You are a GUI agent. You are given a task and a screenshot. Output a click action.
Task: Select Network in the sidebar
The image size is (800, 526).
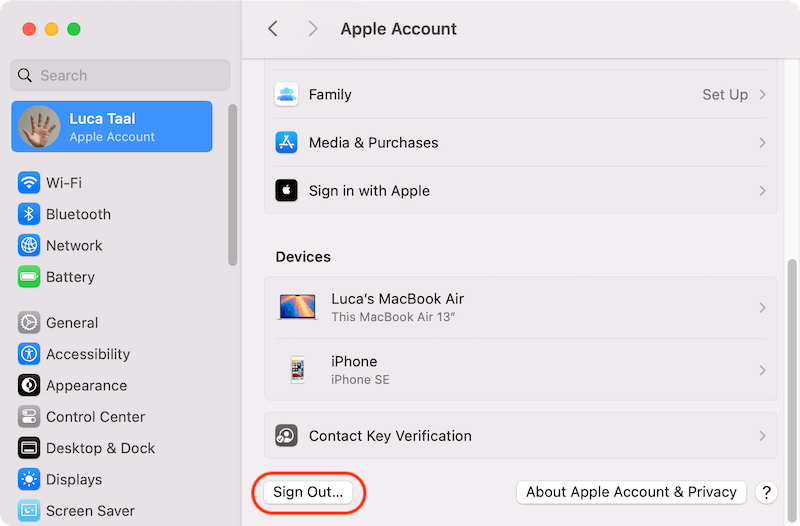74,245
